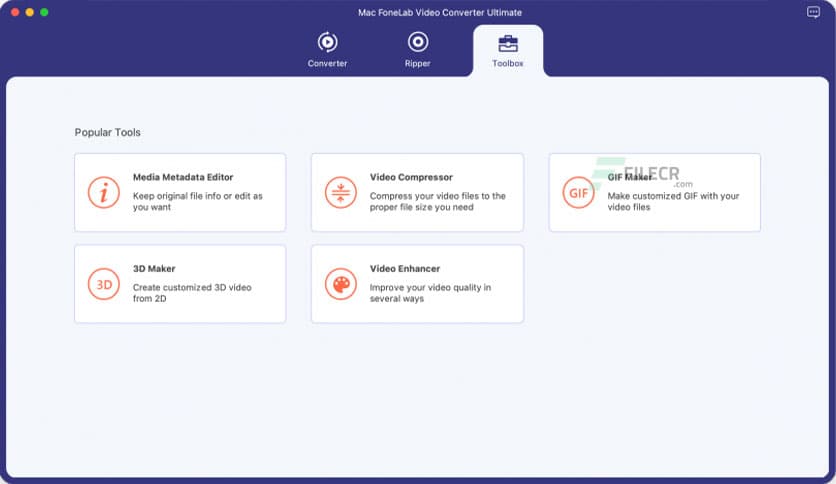This screenshot has width=836, height=484.
Task: Click the Video Compressor compress icon
Action: click(340, 192)
